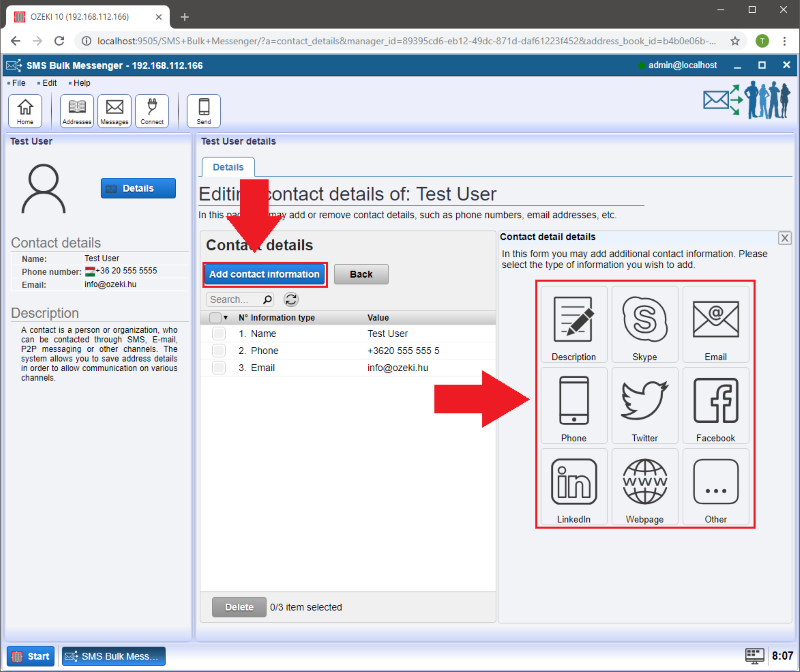This screenshot has width=800, height=672.
Task: Select the Webpage globe tile
Action: point(645,487)
